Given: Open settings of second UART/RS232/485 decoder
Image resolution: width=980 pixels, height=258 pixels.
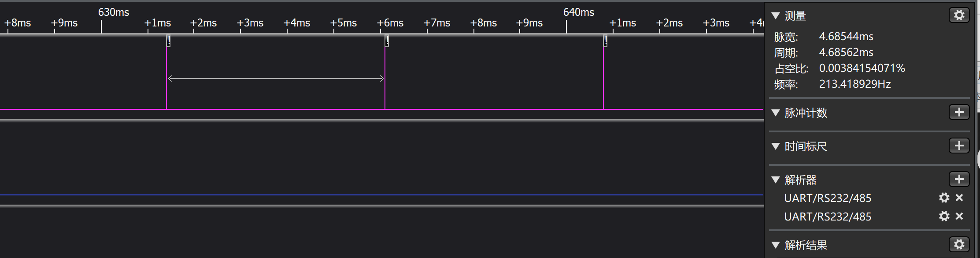Looking at the screenshot, I should 944,217.
